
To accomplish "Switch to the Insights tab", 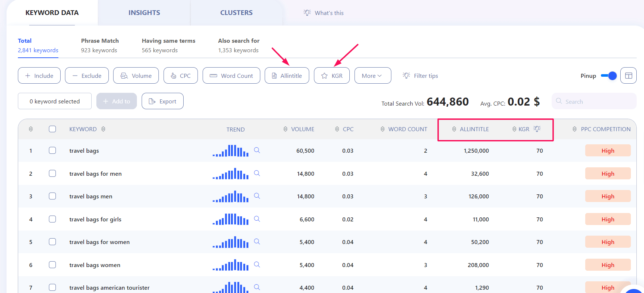I will 144,13.
